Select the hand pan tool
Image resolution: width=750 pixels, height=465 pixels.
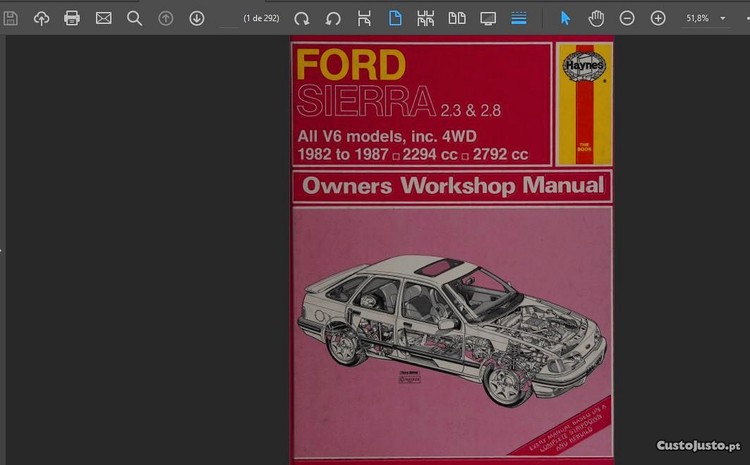click(x=596, y=18)
